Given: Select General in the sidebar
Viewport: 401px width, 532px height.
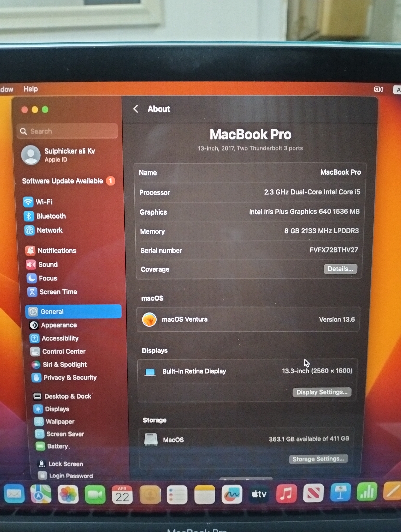Looking at the screenshot, I should coord(73,312).
